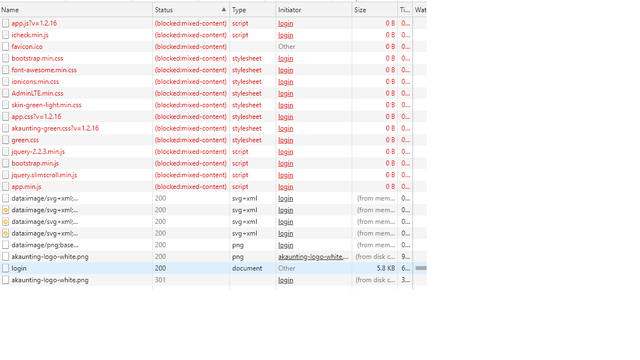Click the file icon beside green.css
The width and height of the screenshot is (640, 360).
(x=5, y=140)
